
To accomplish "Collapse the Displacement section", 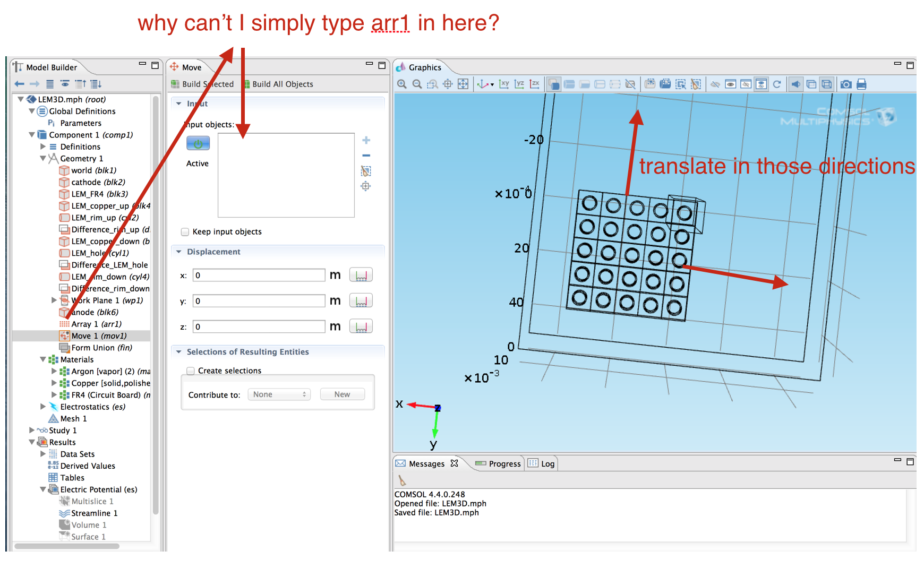I will [179, 252].
